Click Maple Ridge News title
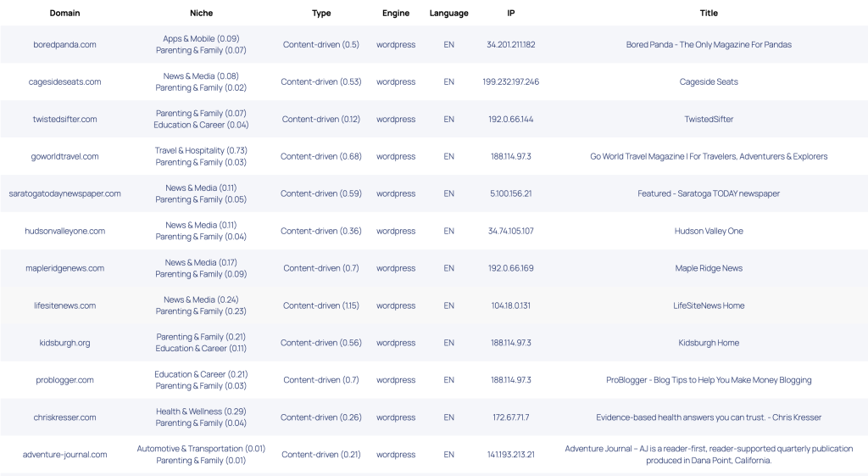 tap(709, 268)
